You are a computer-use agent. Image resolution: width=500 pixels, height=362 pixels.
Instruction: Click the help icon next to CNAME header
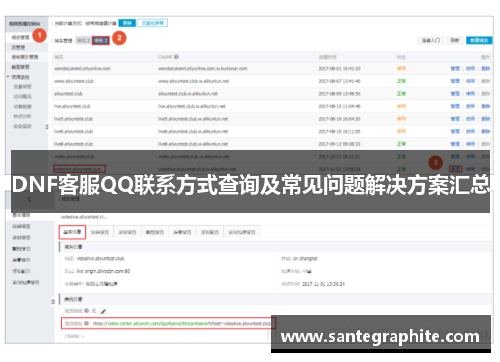tap(176, 57)
